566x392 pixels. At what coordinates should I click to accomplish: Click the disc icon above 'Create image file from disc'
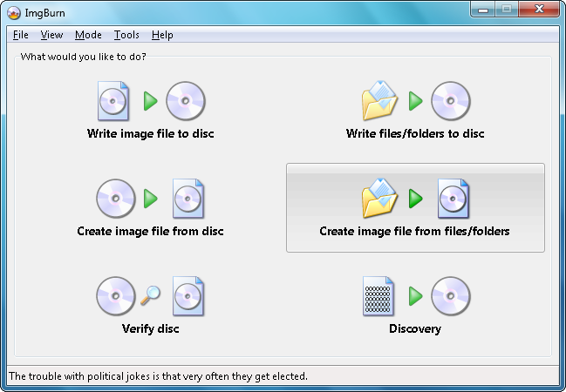(x=116, y=199)
